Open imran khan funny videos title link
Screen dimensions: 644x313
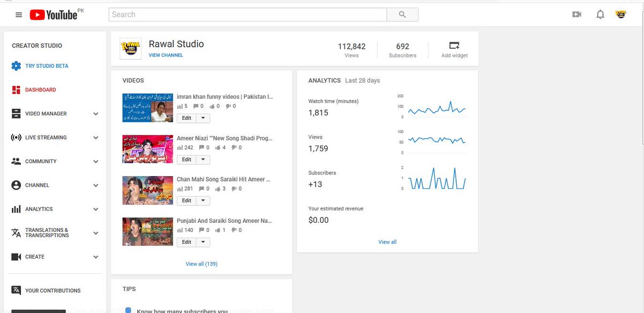click(x=225, y=97)
